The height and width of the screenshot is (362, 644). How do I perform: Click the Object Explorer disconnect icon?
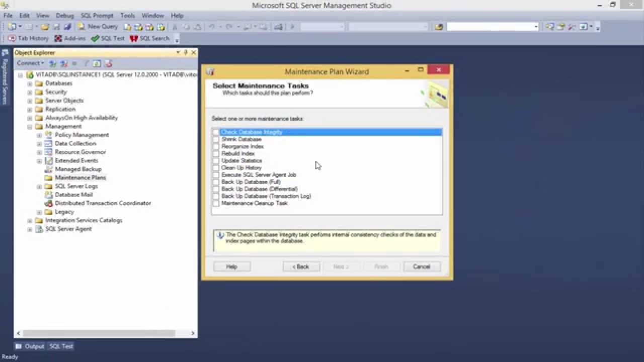pyautogui.click(x=64, y=63)
